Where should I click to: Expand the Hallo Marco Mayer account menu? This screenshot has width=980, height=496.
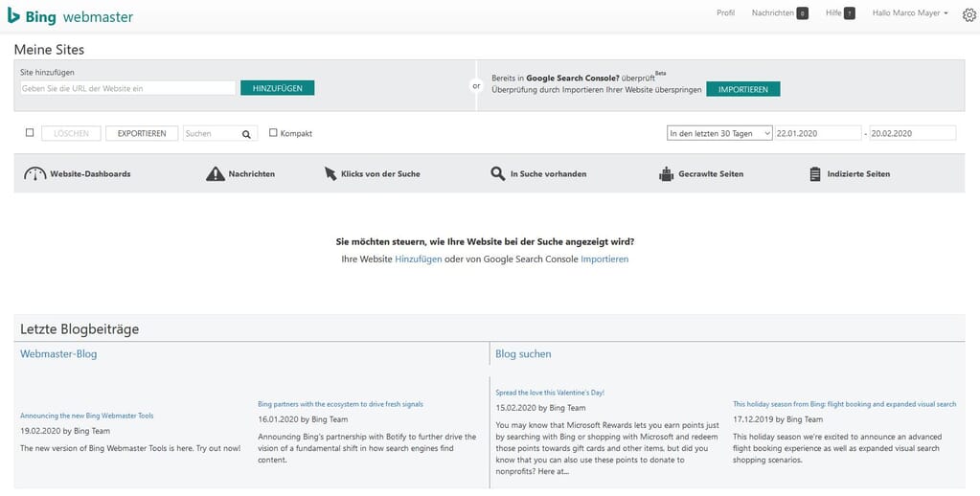coord(910,13)
